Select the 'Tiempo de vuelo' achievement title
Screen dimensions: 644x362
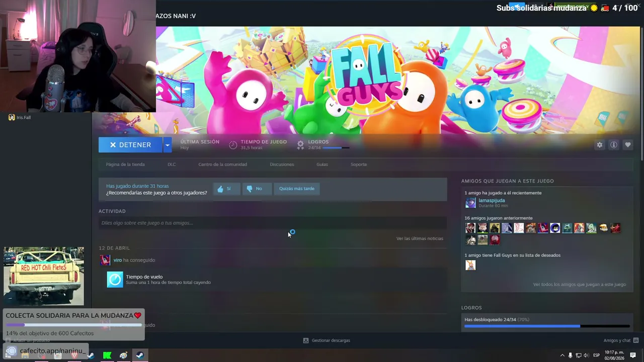point(144,277)
